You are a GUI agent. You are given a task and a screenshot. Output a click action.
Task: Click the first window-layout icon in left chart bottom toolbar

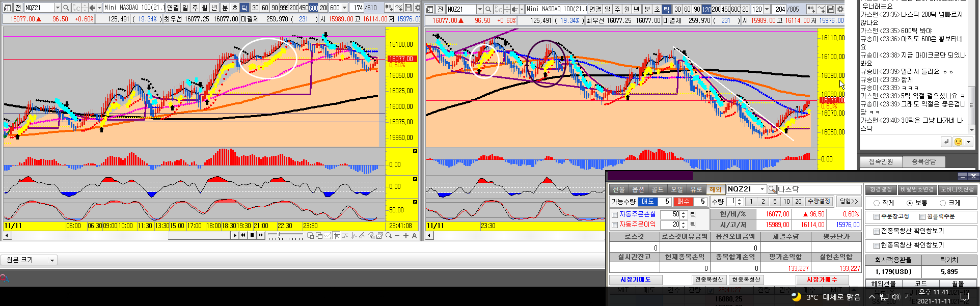(x=310, y=236)
